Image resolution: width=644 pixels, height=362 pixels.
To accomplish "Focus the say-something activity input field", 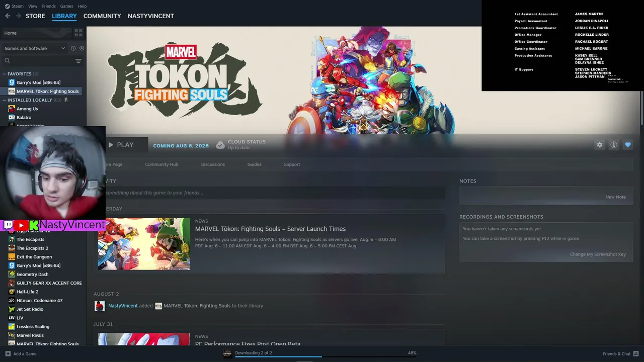I will [275, 193].
